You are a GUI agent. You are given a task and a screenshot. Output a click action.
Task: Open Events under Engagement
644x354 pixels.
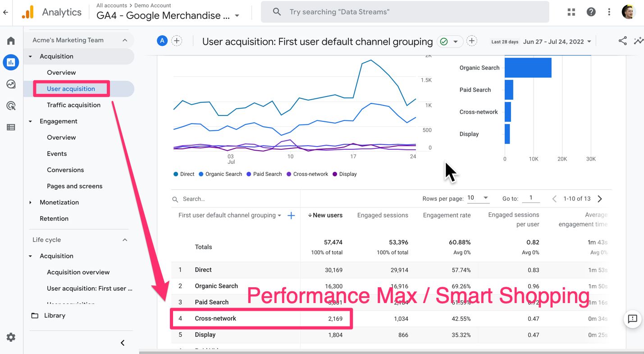pos(57,154)
